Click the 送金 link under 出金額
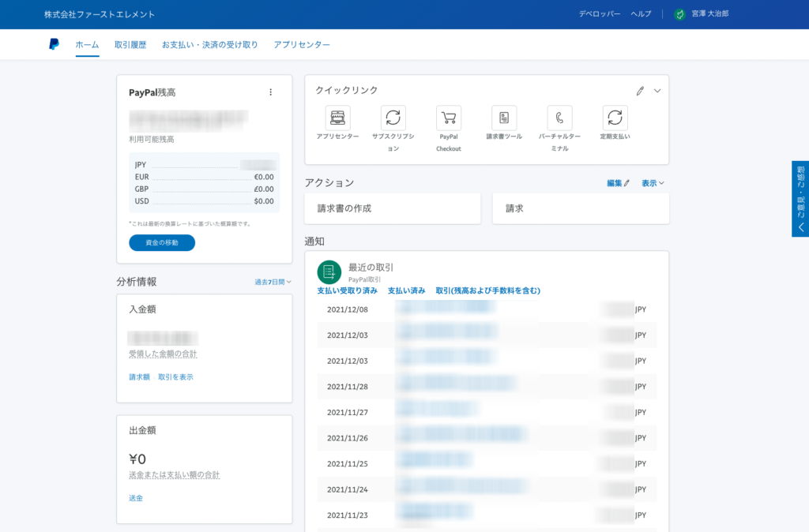Viewport: 809px width, 532px height. coord(136,498)
